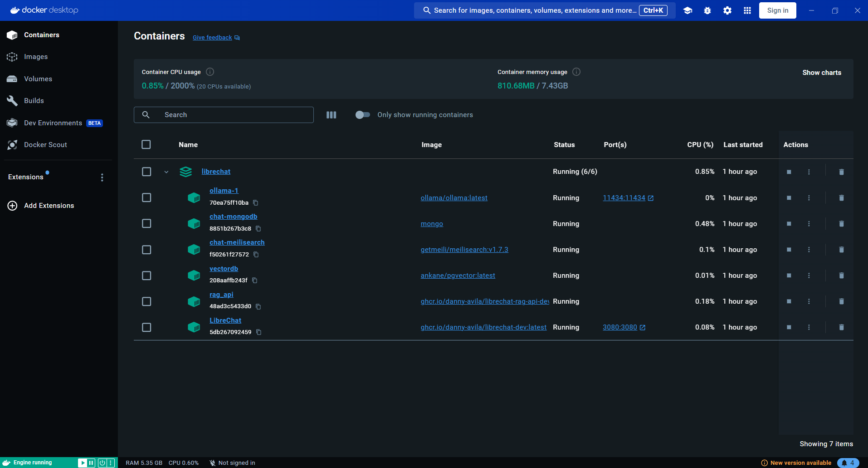The width and height of the screenshot is (868, 468).
Task: Open engine options menu in status bar
Action: pos(111,463)
